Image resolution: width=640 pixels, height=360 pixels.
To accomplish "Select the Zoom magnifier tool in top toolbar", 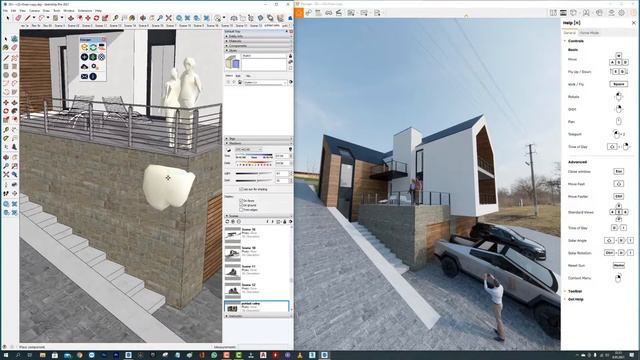I will tap(160, 18).
